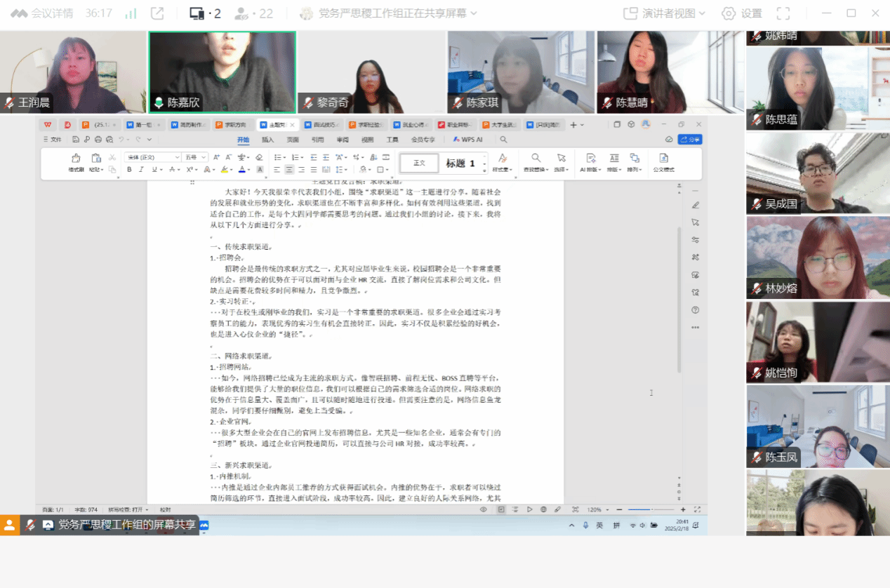Screen dimensions: 890x588
Task: Open the 演讲者视图 view dropdown
Action: [x=664, y=13]
